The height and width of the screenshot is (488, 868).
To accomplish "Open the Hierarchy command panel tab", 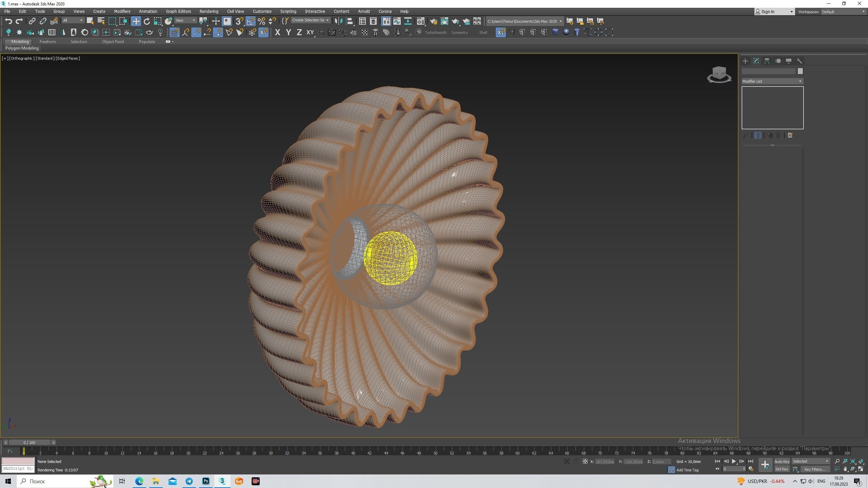I will point(767,61).
